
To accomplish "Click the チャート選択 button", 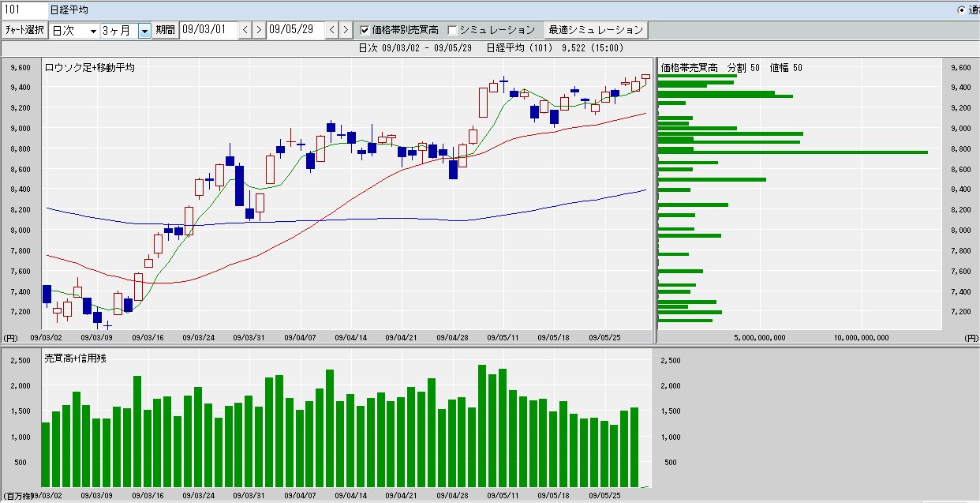I will pyautogui.click(x=24, y=30).
